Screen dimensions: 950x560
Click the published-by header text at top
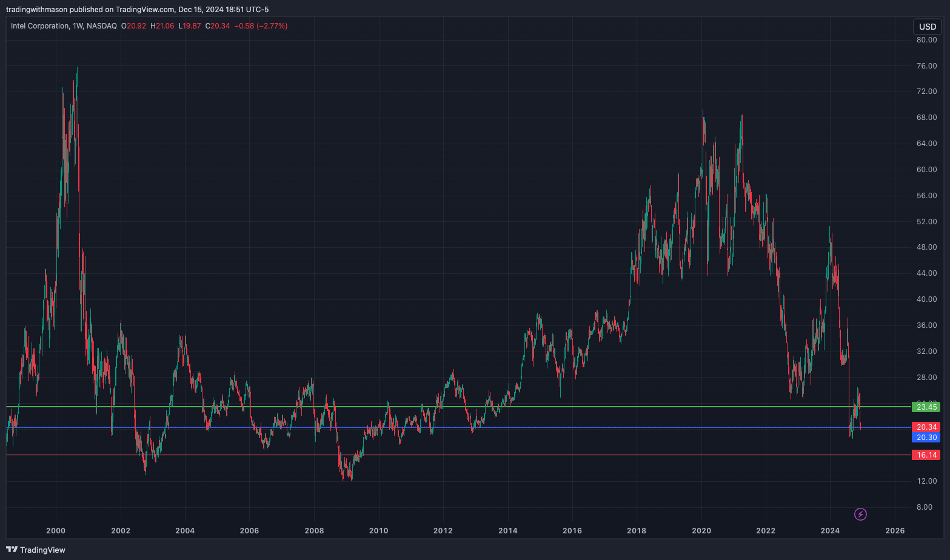(137, 9)
